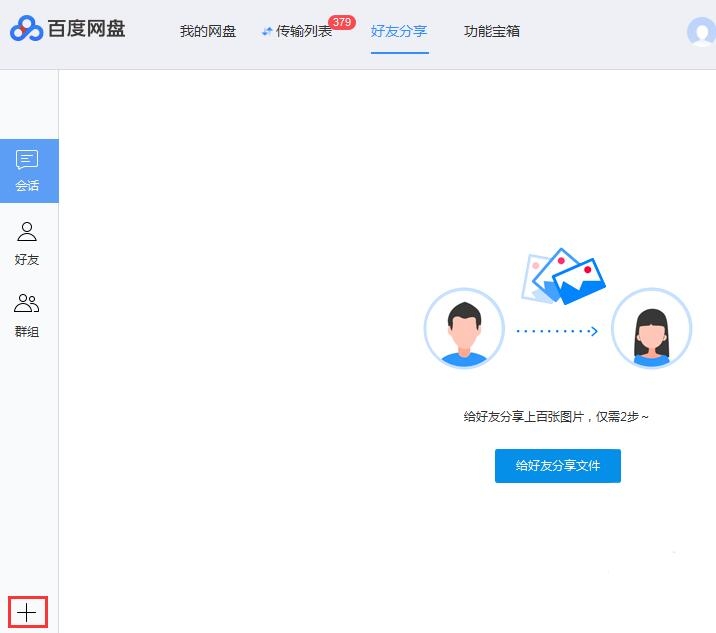This screenshot has height=633, width=716.
Task: Open the user avatar profile
Action: tap(701, 32)
